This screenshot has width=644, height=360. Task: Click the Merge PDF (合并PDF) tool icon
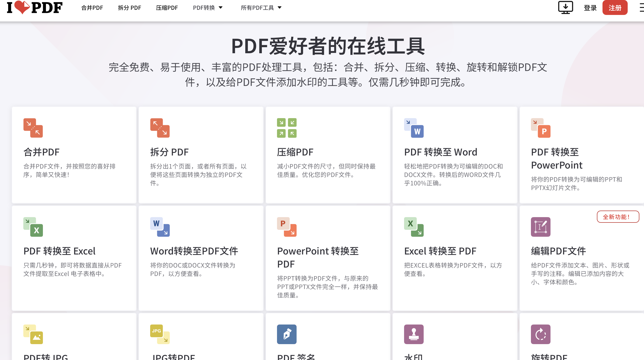[x=33, y=128]
